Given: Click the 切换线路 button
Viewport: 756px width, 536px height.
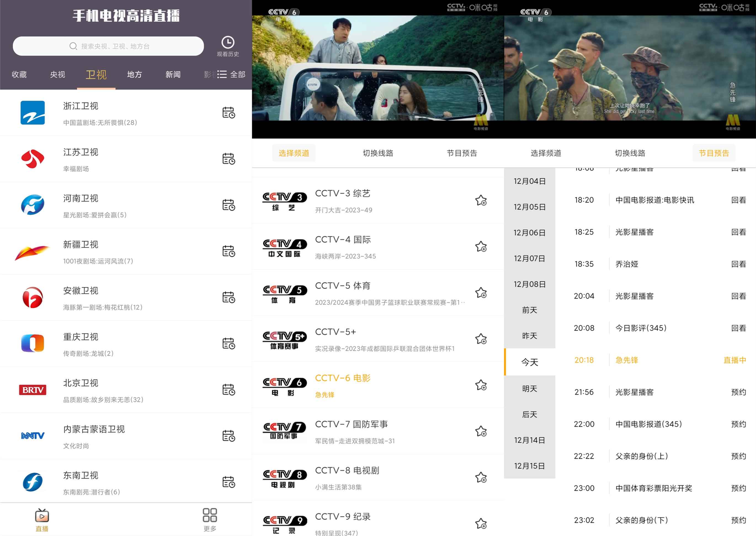Looking at the screenshot, I should pyautogui.click(x=377, y=153).
